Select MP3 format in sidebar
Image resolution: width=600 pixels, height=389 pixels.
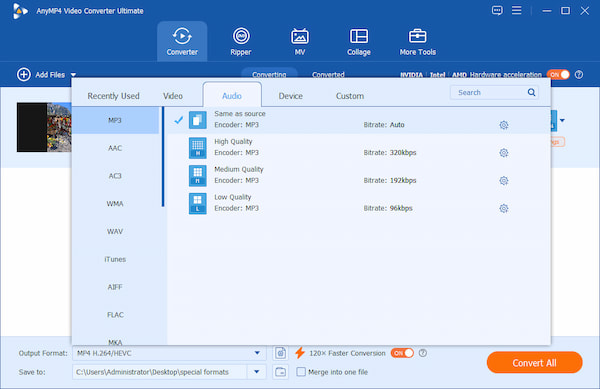coord(115,120)
